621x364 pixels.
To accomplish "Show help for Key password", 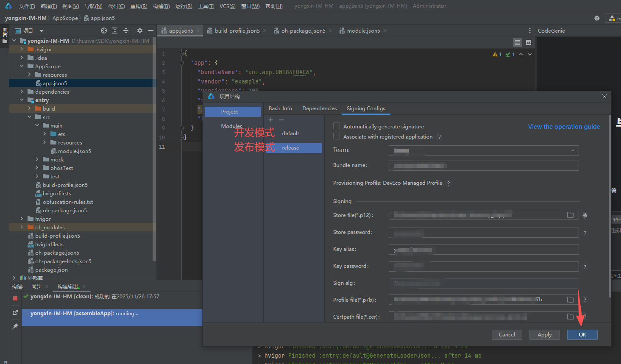I will tap(585, 267).
